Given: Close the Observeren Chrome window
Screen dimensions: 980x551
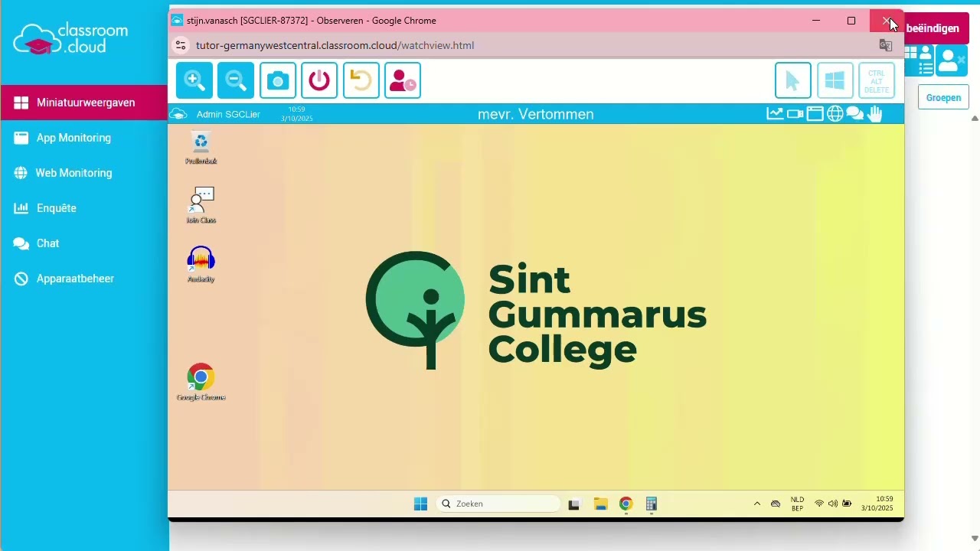Looking at the screenshot, I should (887, 21).
